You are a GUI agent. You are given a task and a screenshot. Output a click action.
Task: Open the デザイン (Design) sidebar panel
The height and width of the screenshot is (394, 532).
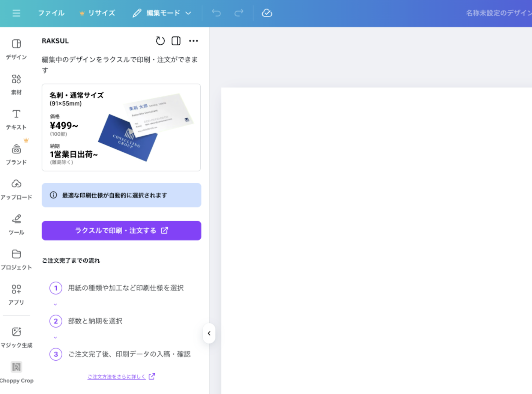[x=16, y=49]
